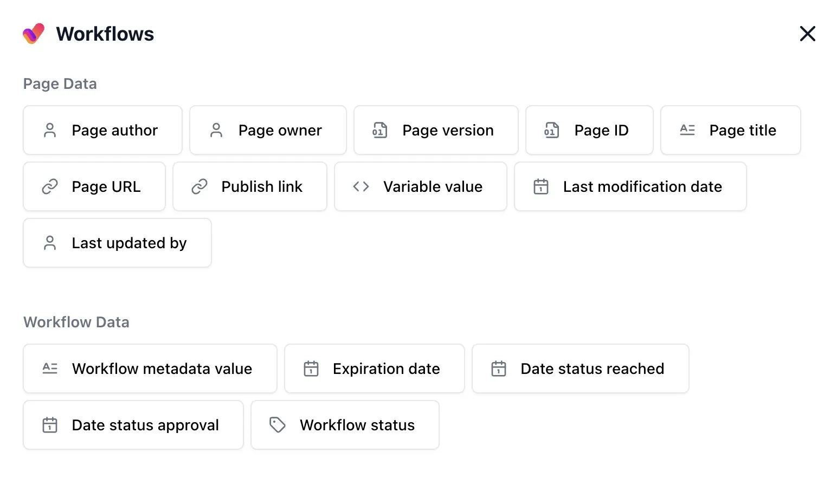Select the Publish link chip

click(250, 186)
